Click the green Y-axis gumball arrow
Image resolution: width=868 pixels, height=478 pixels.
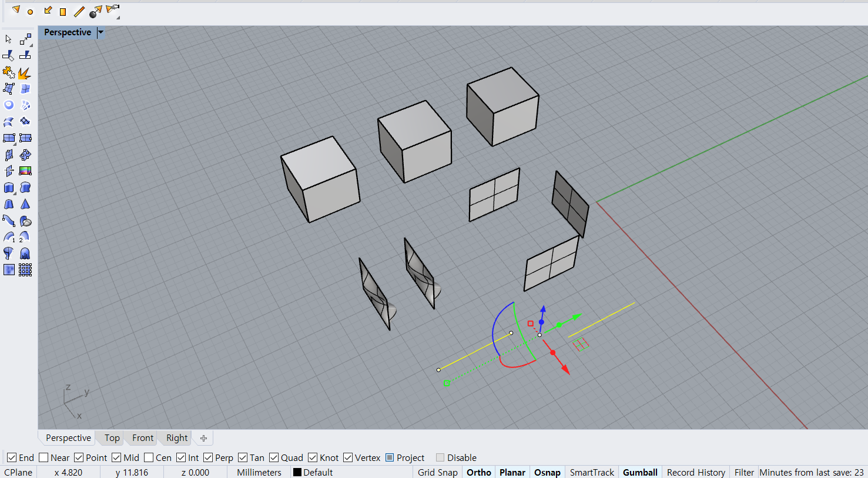coord(577,317)
